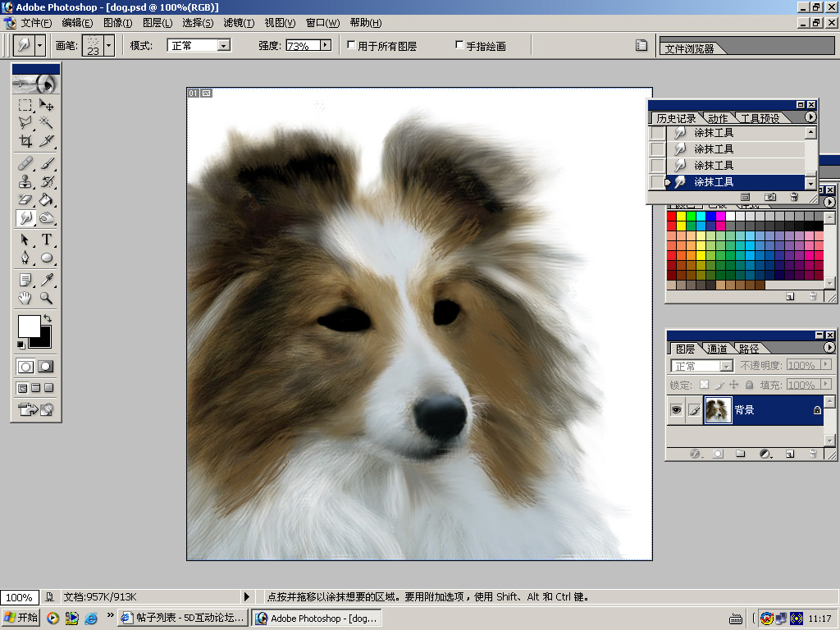
Task: Select the Sponge/Dodge tool
Action: (x=47, y=217)
